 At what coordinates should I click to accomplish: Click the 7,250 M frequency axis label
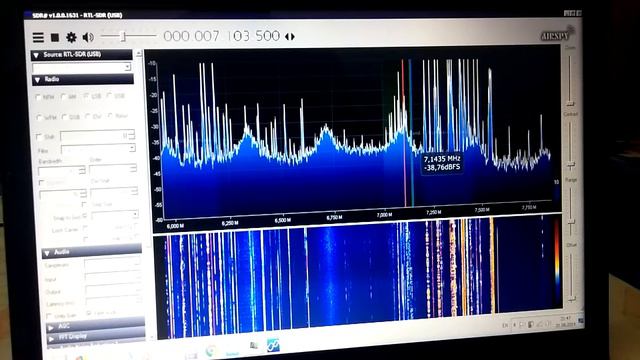pyautogui.click(x=433, y=212)
